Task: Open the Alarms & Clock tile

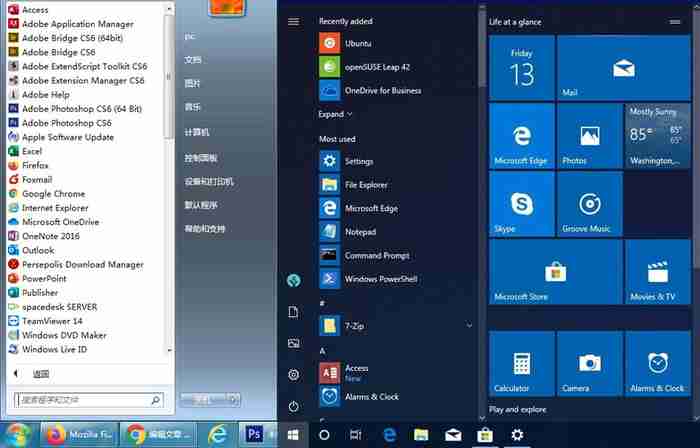Action: 658,364
